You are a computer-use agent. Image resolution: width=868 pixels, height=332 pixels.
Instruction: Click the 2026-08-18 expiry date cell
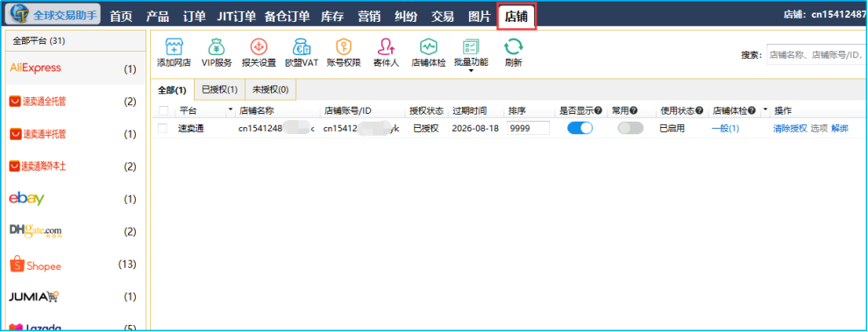[474, 129]
